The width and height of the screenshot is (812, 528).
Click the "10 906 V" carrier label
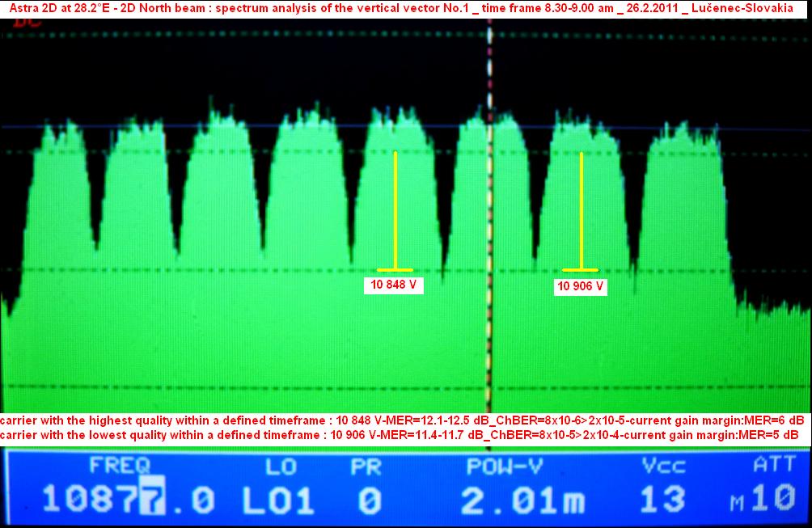point(581,286)
